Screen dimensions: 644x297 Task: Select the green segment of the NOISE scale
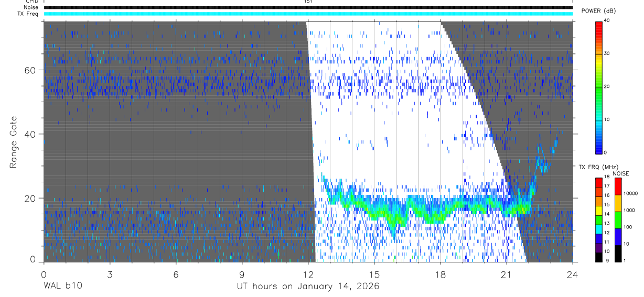tap(618, 220)
